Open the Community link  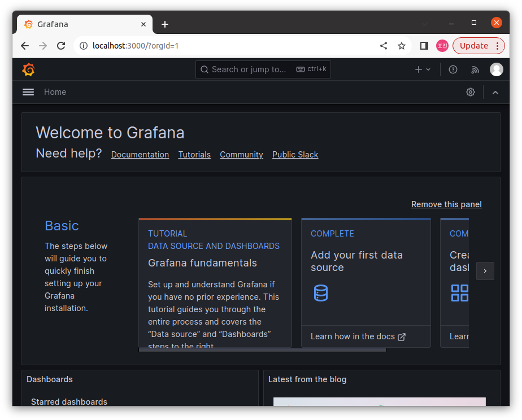[x=241, y=155]
